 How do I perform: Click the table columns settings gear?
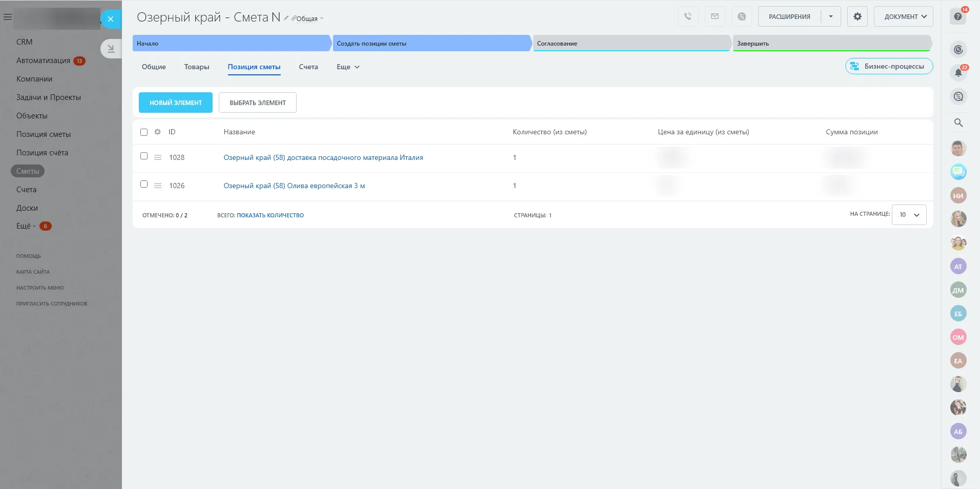[157, 132]
